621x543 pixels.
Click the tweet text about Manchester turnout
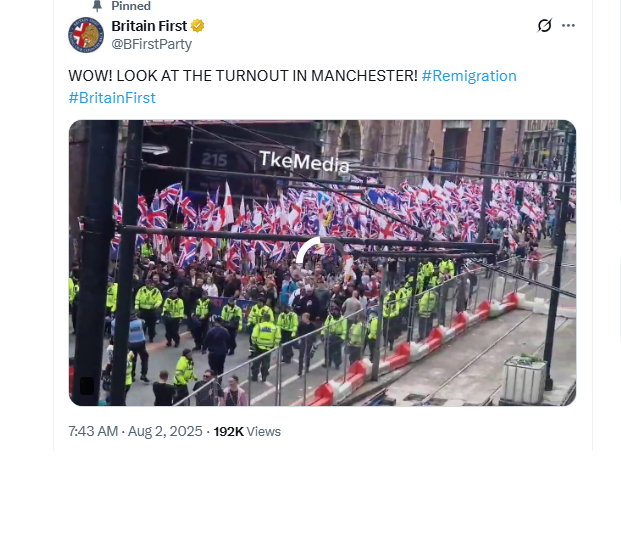243,76
